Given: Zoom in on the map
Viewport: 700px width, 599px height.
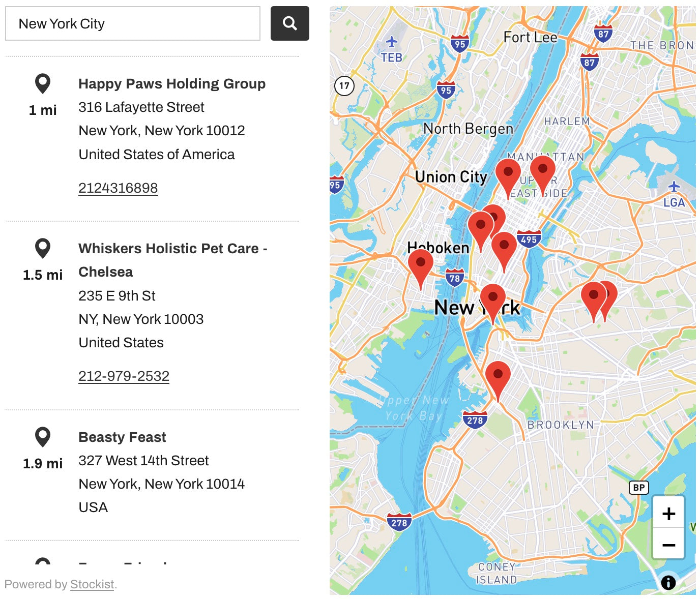Looking at the screenshot, I should point(668,513).
